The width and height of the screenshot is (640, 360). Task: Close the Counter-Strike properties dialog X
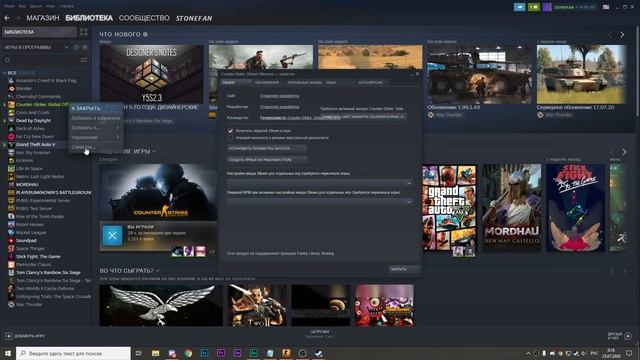coord(417,74)
